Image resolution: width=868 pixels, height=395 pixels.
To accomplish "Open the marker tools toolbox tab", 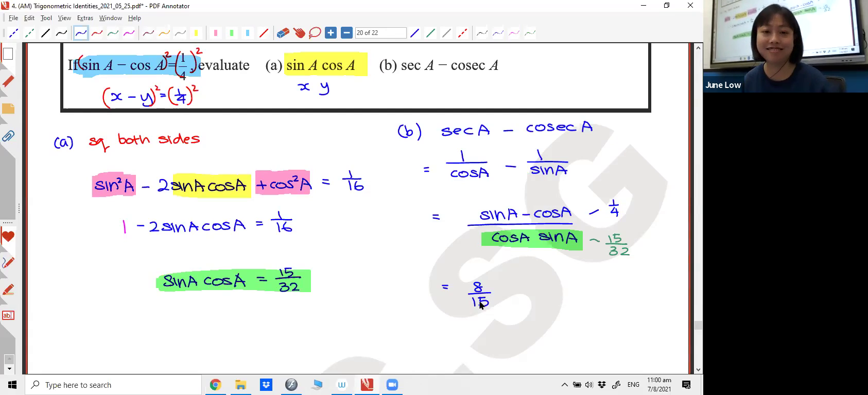I will (x=8, y=290).
